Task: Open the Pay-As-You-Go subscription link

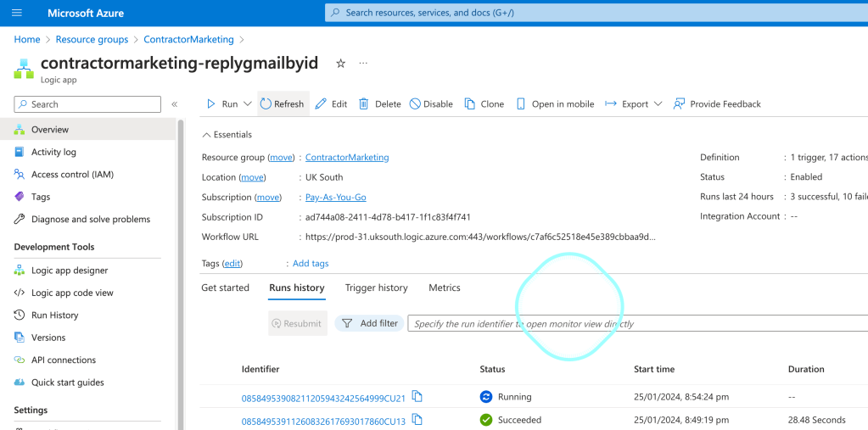Action: [335, 198]
